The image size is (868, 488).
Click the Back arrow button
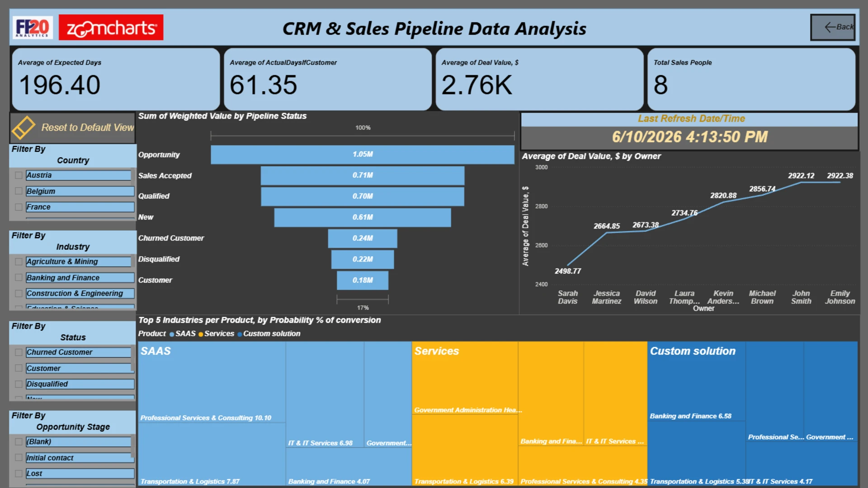tap(832, 28)
